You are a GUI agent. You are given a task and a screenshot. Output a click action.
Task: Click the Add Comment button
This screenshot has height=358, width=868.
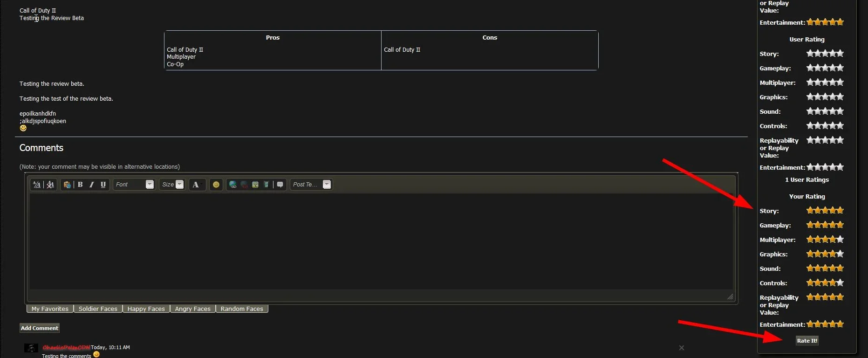pyautogui.click(x=40, y=328)
